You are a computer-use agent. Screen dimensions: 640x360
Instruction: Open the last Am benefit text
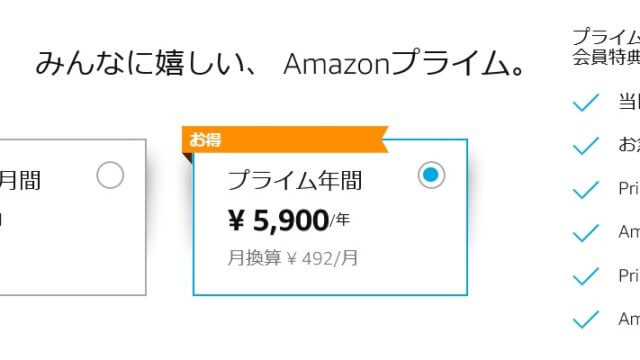point(629,319)
